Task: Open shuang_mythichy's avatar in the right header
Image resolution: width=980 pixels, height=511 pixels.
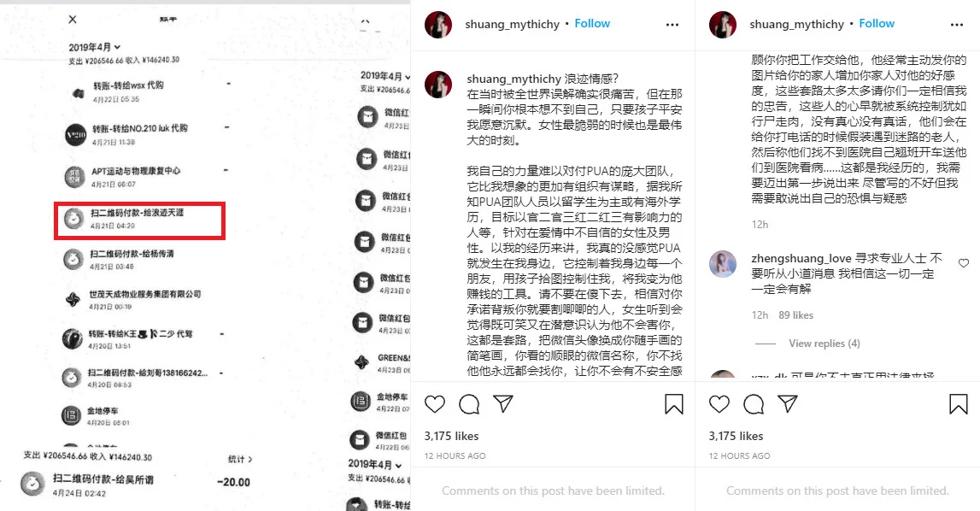Action: click(x=723, y=25)
